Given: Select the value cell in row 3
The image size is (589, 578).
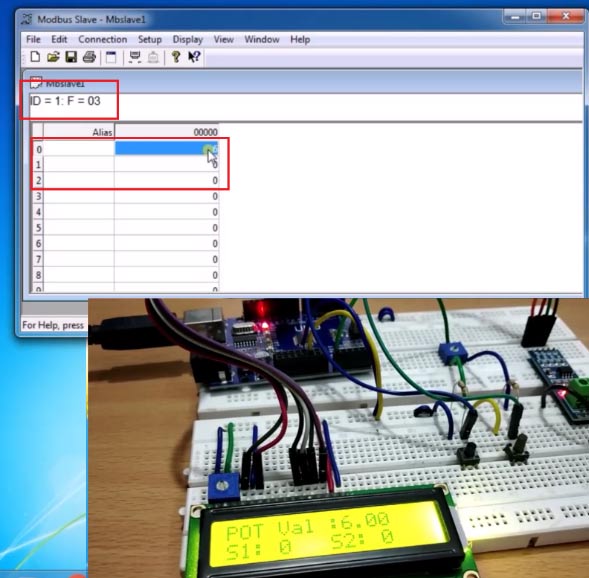Looking at the screenshot, I should pyautogui.click(x=166, y=196).
